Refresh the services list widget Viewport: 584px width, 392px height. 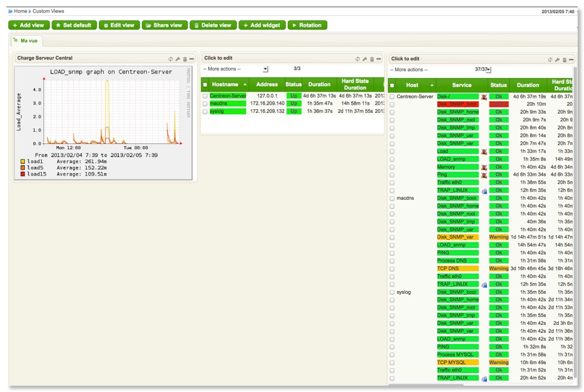click(x=550, y=58)
